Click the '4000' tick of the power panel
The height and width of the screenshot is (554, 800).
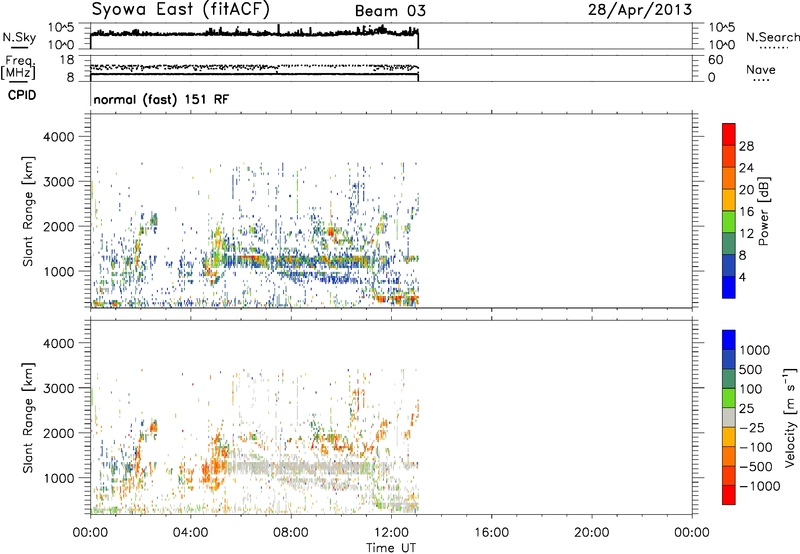(x=59, y=137)
